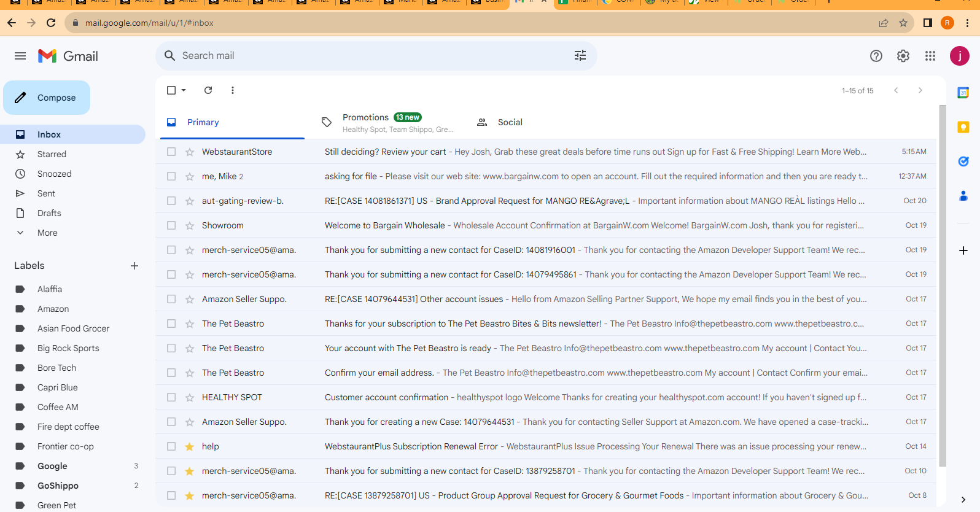Screen dimensions: 980x512
Task: Get add-ons plus icon
Action: pos(963,250)
